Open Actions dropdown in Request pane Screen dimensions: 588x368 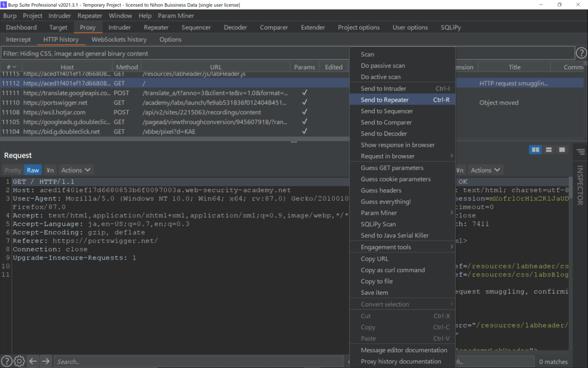click(76, 170)
